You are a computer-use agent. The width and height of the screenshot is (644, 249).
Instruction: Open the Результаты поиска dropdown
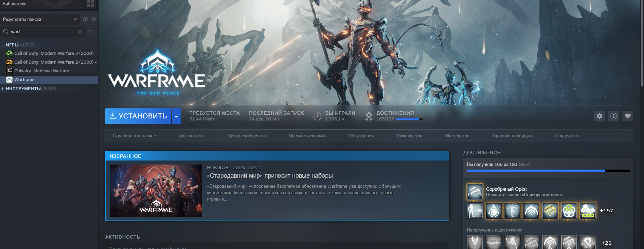[40, 20]
